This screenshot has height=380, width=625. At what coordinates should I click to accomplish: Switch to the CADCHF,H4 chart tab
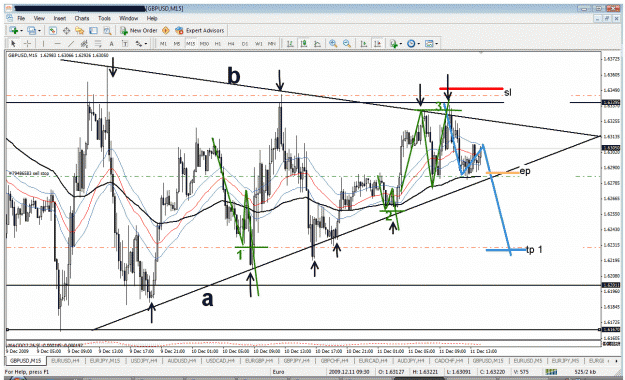tap(449, 360)
